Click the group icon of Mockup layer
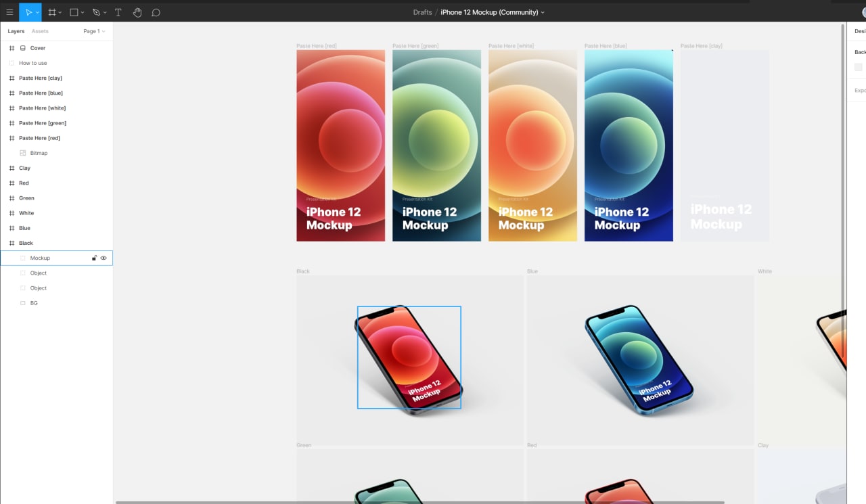Screen dimensions: 866x504 tap(23, 258)
